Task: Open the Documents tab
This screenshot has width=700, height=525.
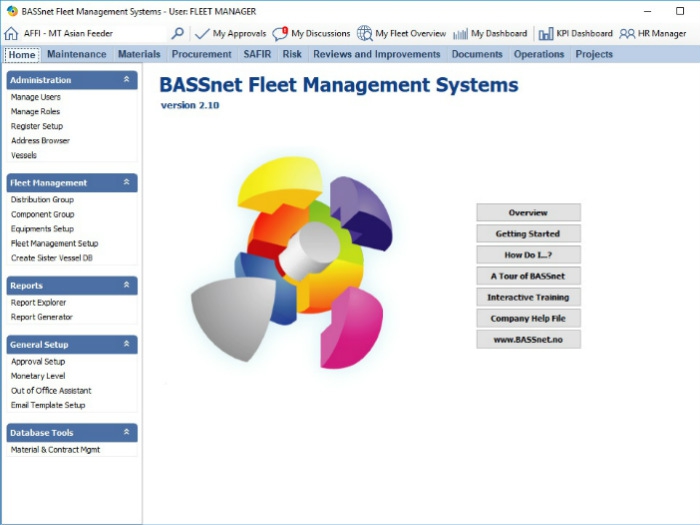Action: point(477,54)
